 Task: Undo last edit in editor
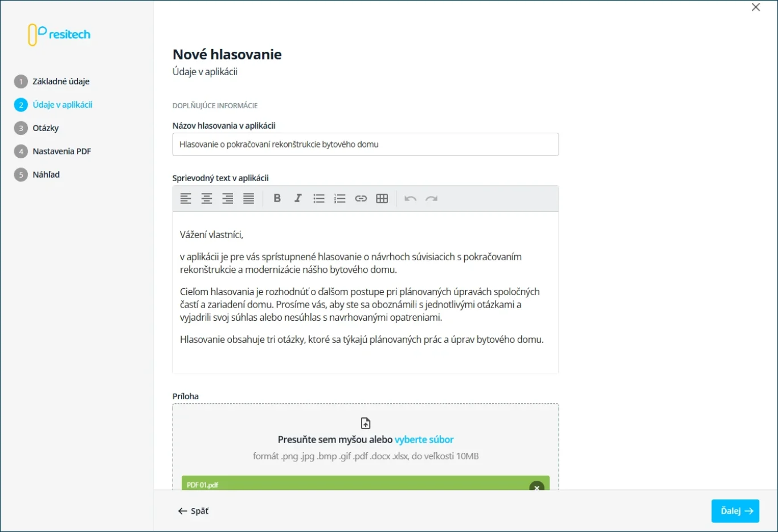pos(411,198)
